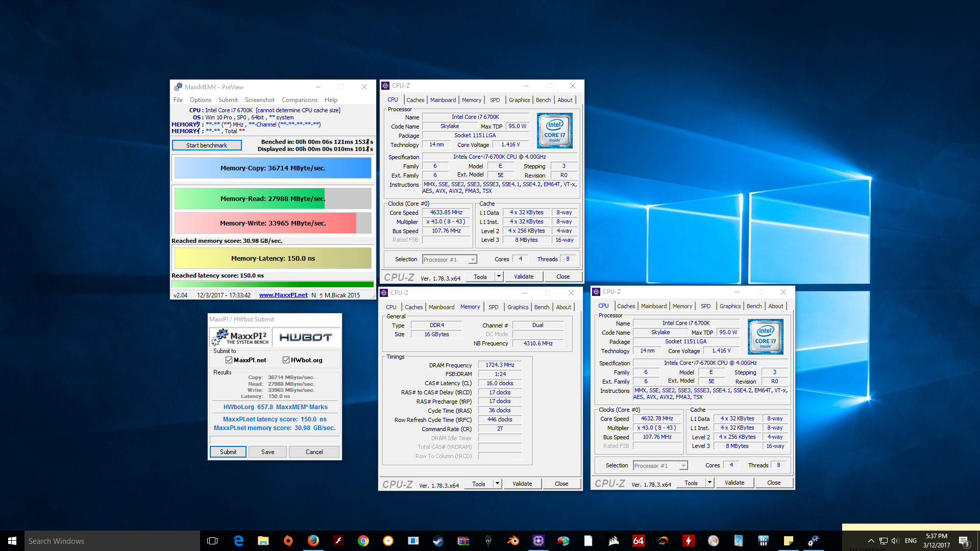Open the Tools dropdown arrow in the 4632.78 MHz CPU-Z window

tap(709, 483)
